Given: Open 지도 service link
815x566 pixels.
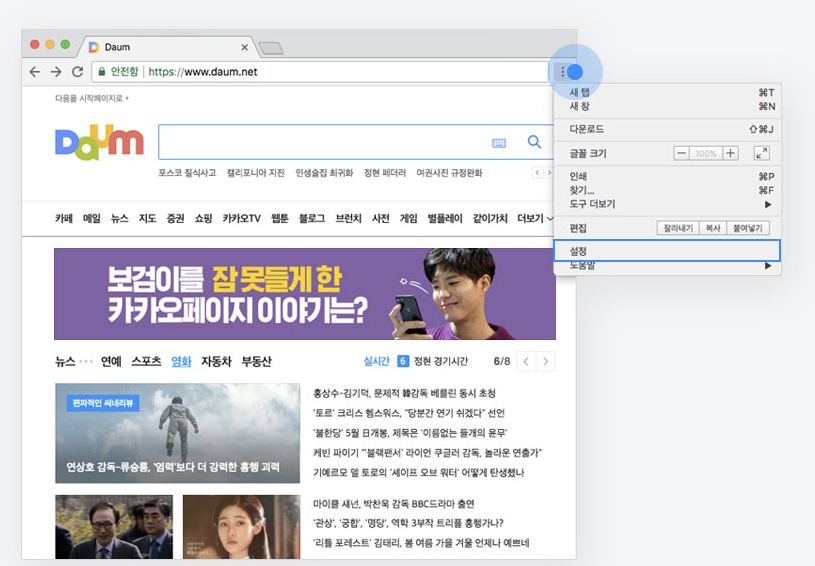Looking at the screenshot, I should 148,219.
